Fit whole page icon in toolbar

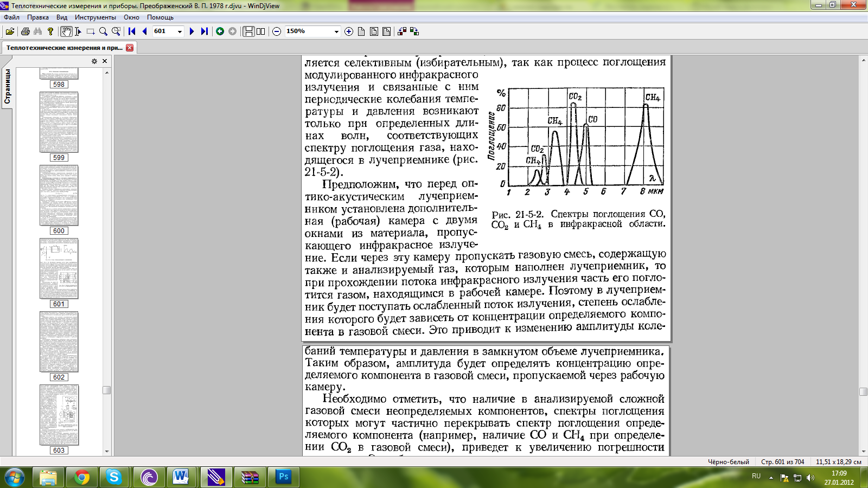click(386, 31)
